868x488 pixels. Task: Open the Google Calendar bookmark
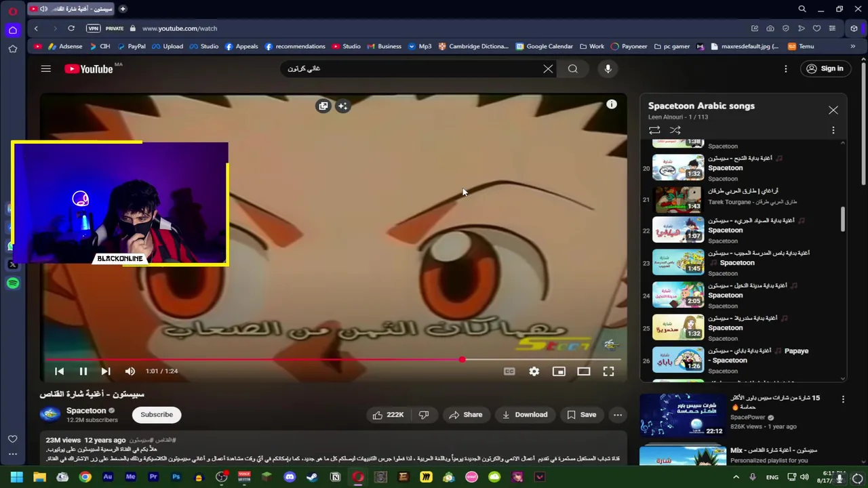coord(544,46)
